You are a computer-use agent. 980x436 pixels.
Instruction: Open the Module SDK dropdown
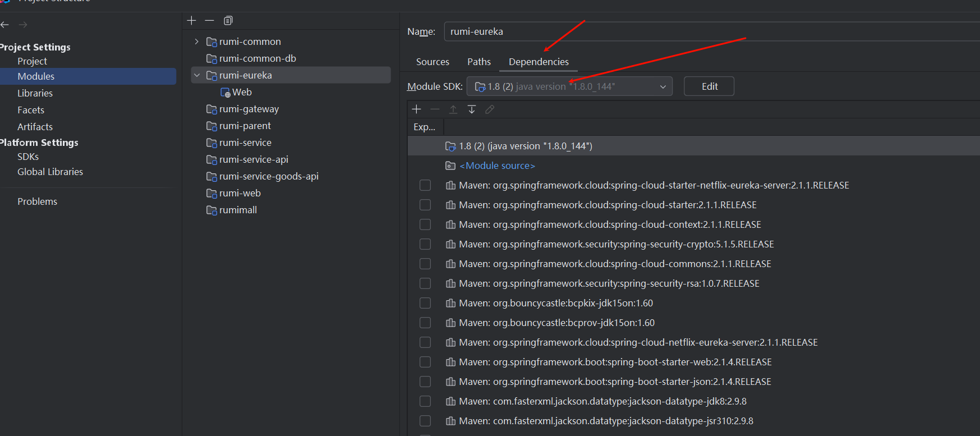[x=569, y=86]
